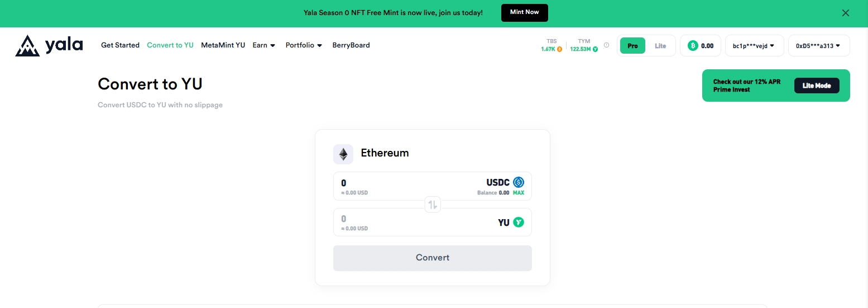Go to MetaMint YU page

223,45
